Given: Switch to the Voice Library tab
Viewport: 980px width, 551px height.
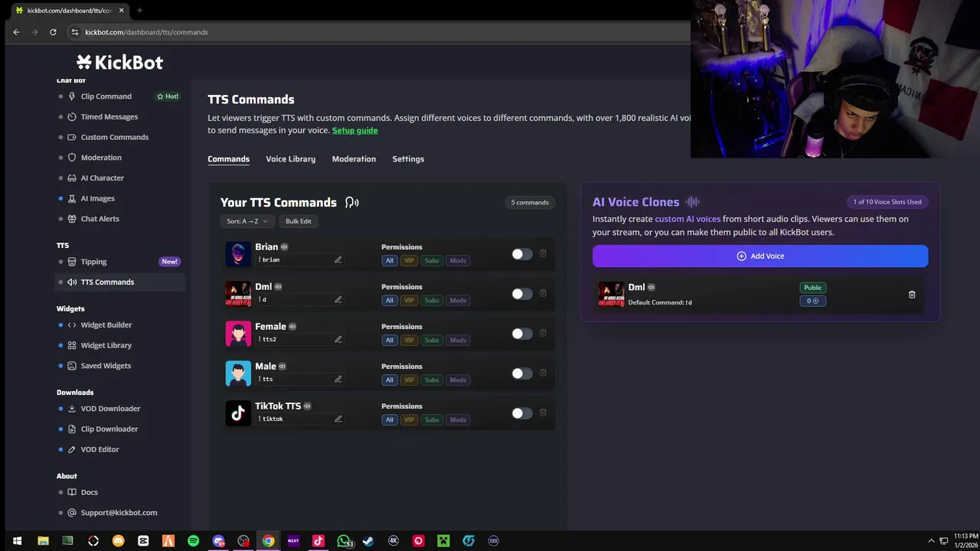Looking at the screenshot, I should coord(290,159).
